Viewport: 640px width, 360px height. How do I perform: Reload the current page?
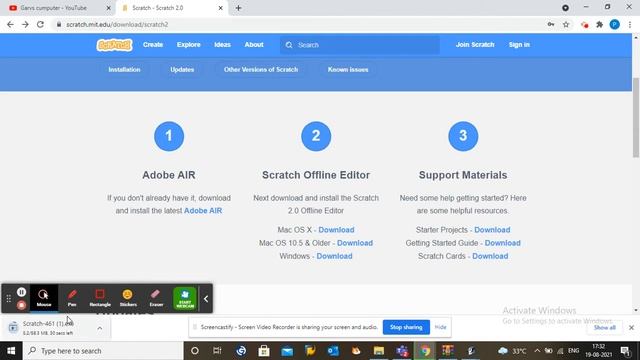40,24
